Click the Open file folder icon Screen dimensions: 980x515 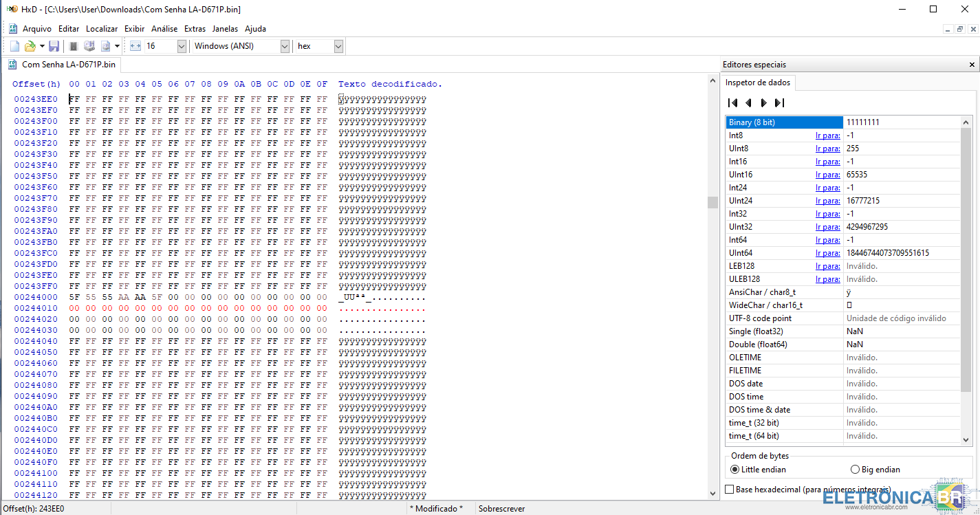pyautogui.click(x=30, y=46)
